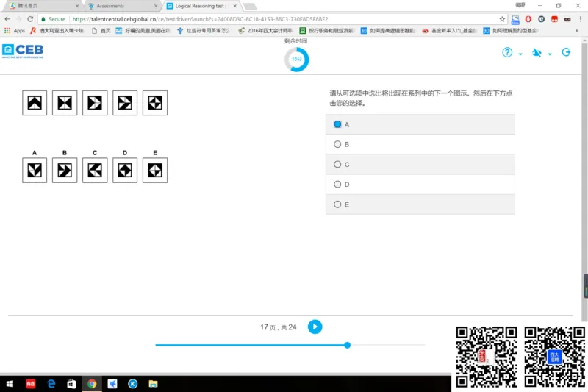The width and height of the screenshot is (588, 392).
Task: Click the CEB logo
Action: click(x=23, y=51)
